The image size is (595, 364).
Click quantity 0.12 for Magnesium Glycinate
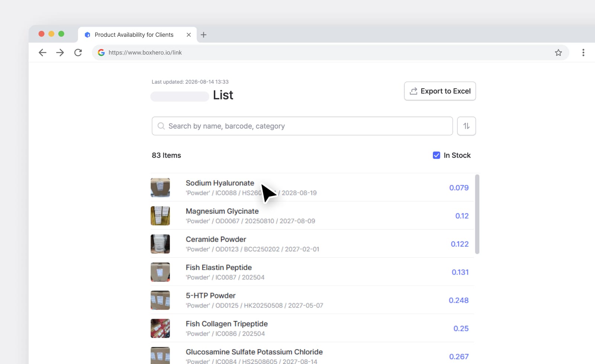pos(462,216)
